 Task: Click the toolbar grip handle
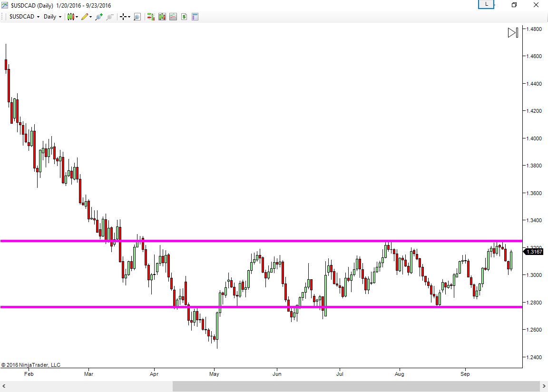[3, 17]
